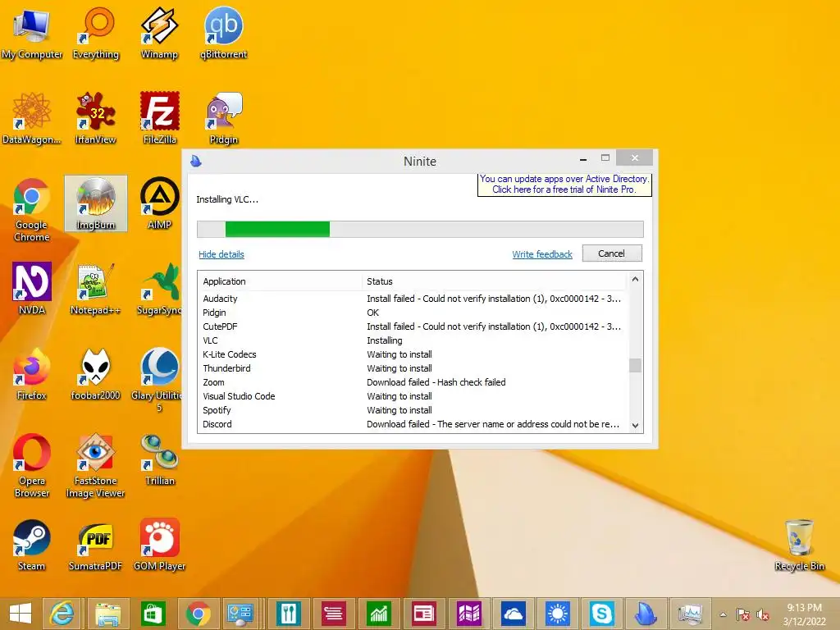
Task: Open the Weather app on the taskbar
Action: coord(557,614)
